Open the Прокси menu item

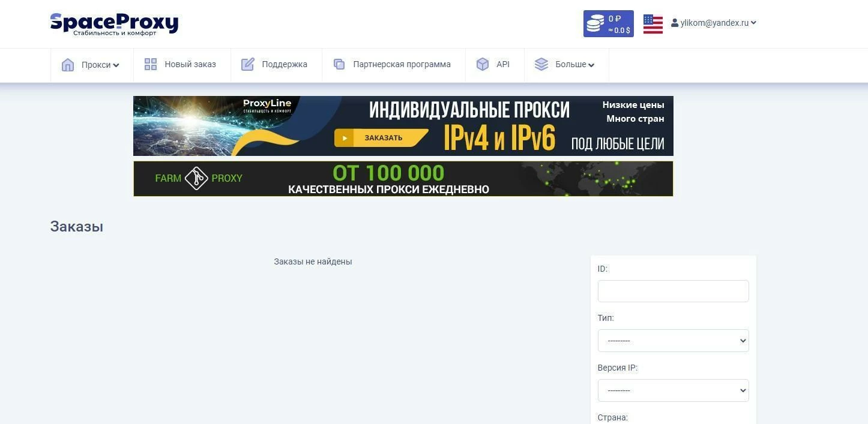click(92, 65)
